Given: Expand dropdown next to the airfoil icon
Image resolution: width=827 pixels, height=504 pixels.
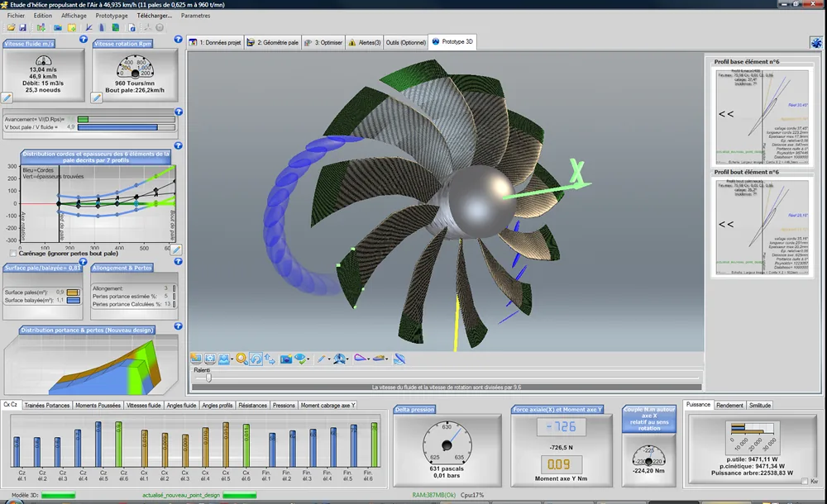Looking at the screenshot, I should 369,359.
